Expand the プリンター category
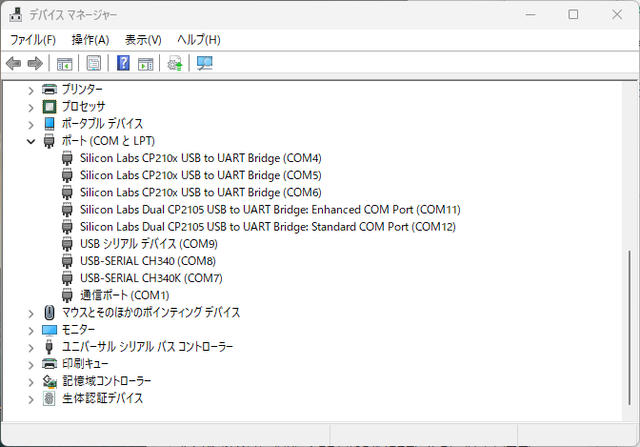Image resolution: width=640 pixels, height=447 pixels. (31, 90)
